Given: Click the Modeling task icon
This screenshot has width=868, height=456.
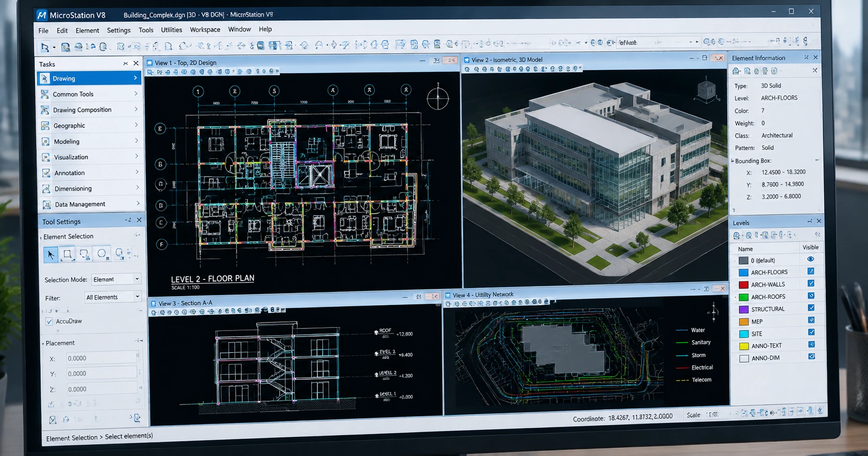Looking at the screenshot, I should pos(46,141).
